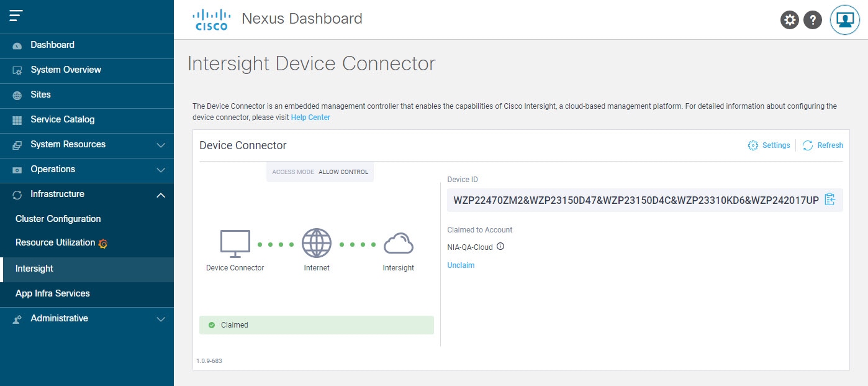Select the Device ID text field
868x386 pixels.
point(633,199)
